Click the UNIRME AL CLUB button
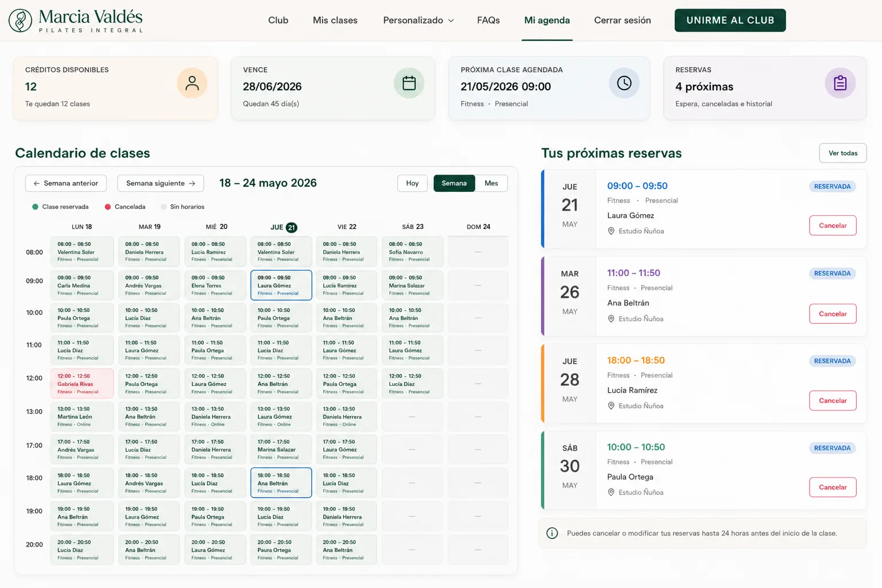This screenshot has height=588, width=882. pos(730,20)
